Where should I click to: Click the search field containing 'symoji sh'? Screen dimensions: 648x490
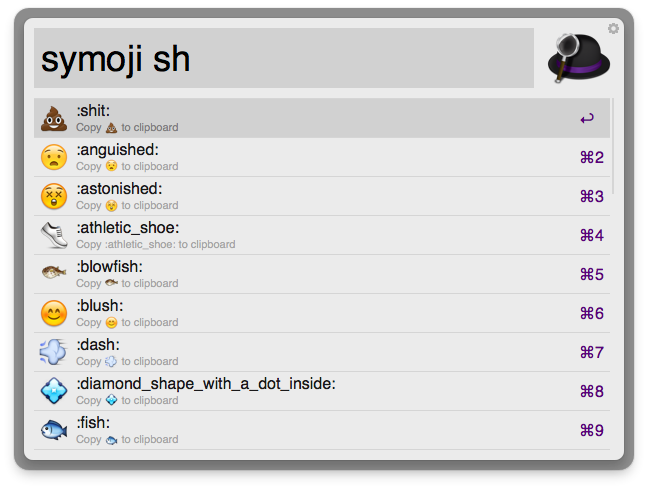[283, 59]
